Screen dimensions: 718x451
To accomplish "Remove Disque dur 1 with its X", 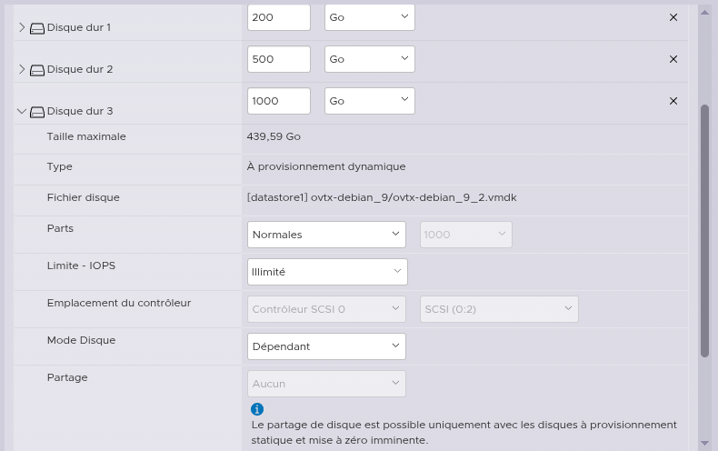I will [673, 17].
